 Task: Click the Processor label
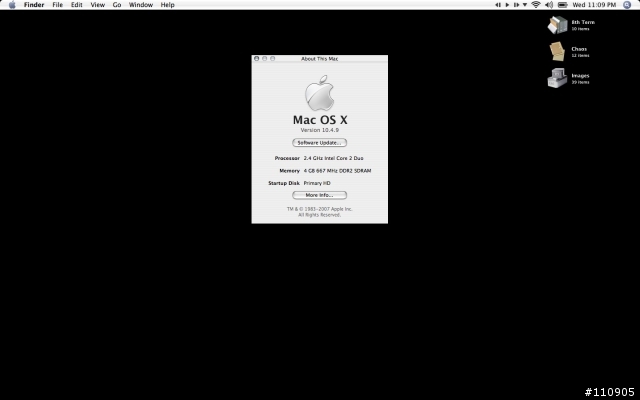287,158
